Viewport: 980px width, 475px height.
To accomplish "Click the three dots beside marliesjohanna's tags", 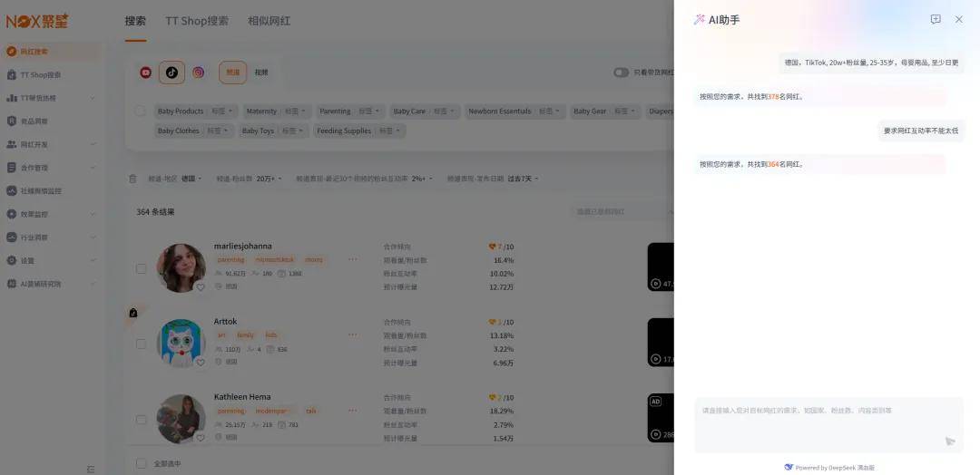I will click(352, 259).
